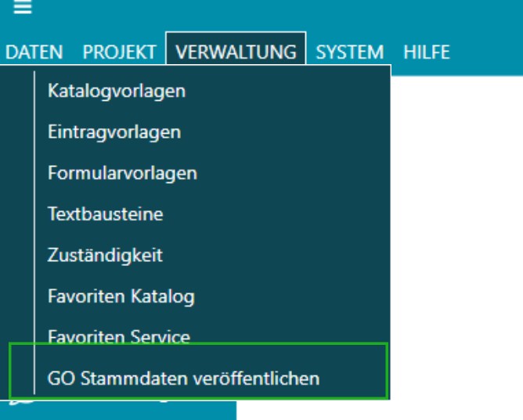Open Formularvorlagen from the Verwaltung menu

122,173
